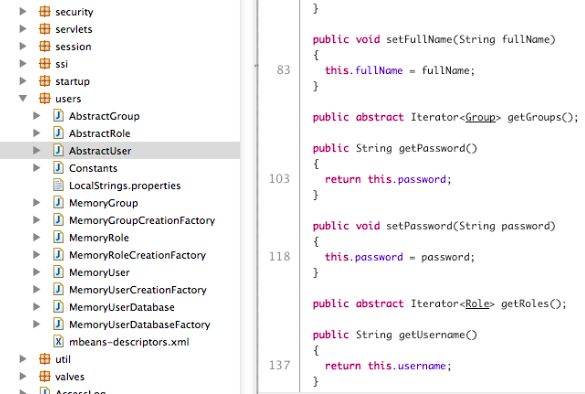Click the Constants Java file icon

point(58,168)
